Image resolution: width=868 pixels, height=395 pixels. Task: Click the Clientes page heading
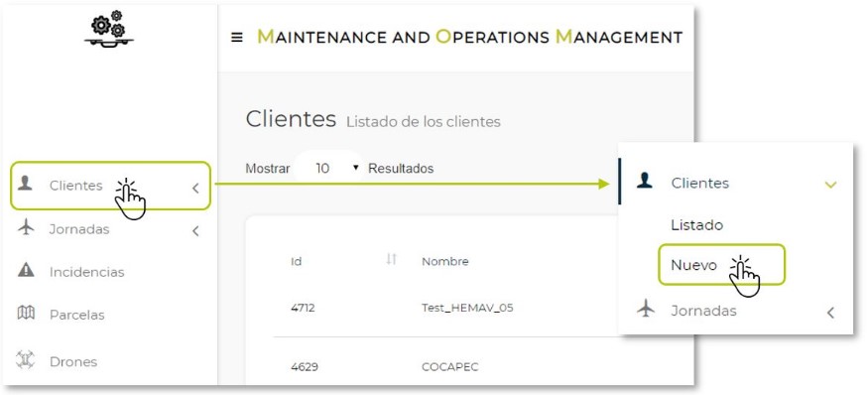click(291, 118)
